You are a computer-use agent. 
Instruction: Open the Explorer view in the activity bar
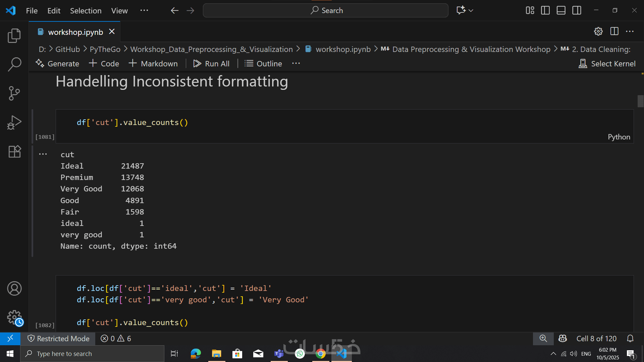point(14,36)
